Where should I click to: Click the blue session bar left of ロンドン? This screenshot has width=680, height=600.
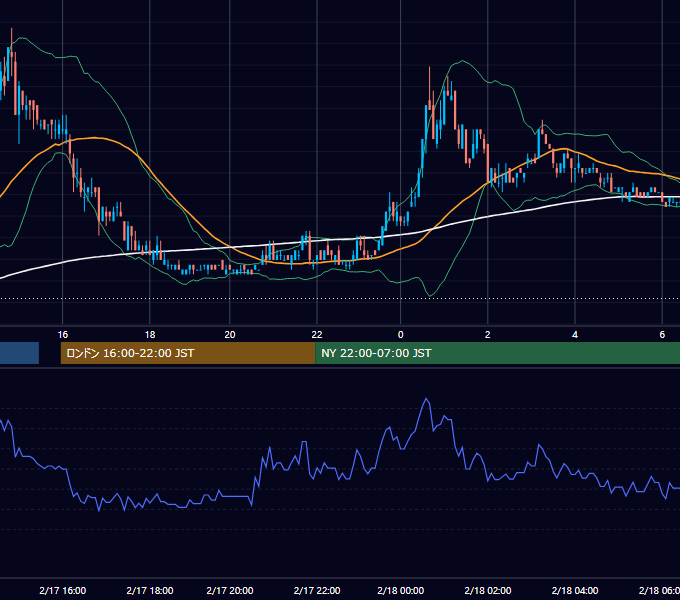point(19,353)
